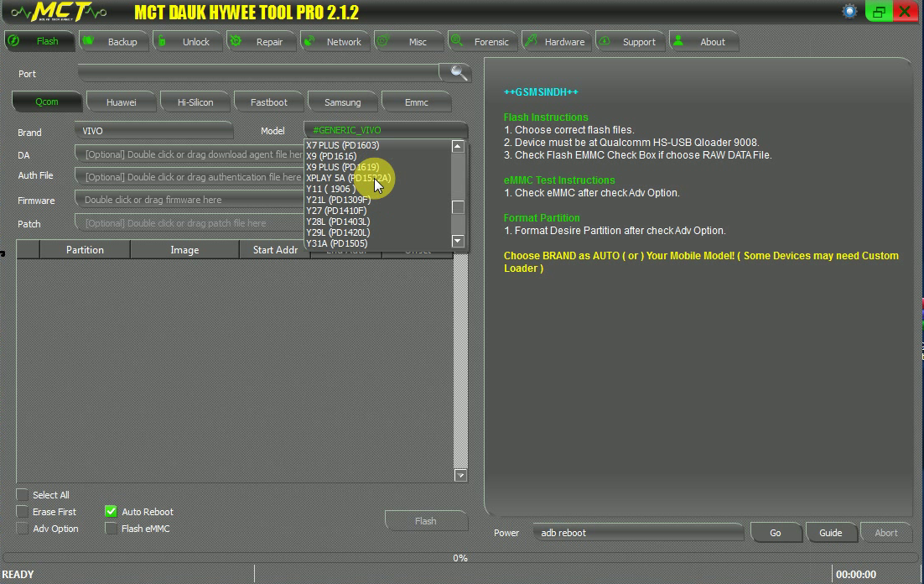Screen dimensions: 924x584
Task: Uncheck the Auto Reboot checkbox
Action: [111, 512]
